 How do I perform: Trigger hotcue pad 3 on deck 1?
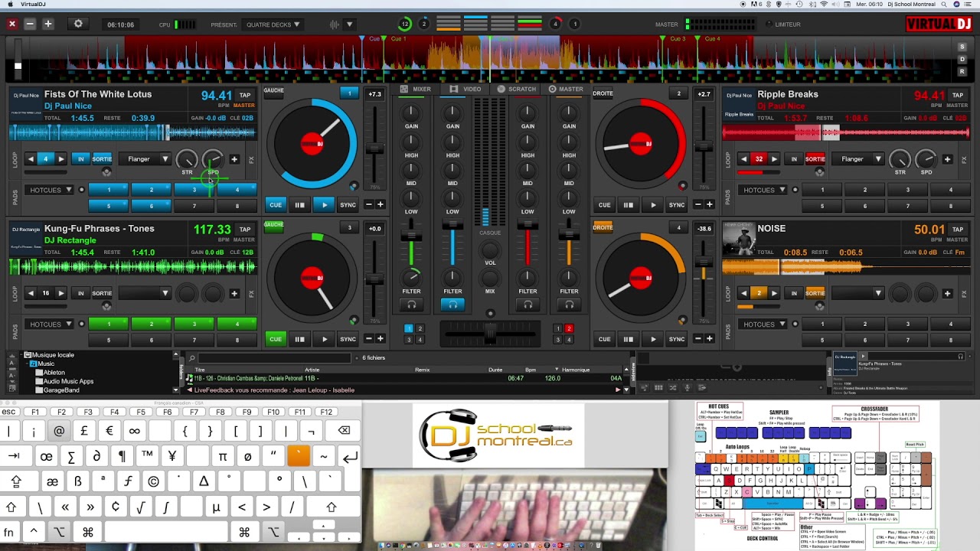pos(194,190)
